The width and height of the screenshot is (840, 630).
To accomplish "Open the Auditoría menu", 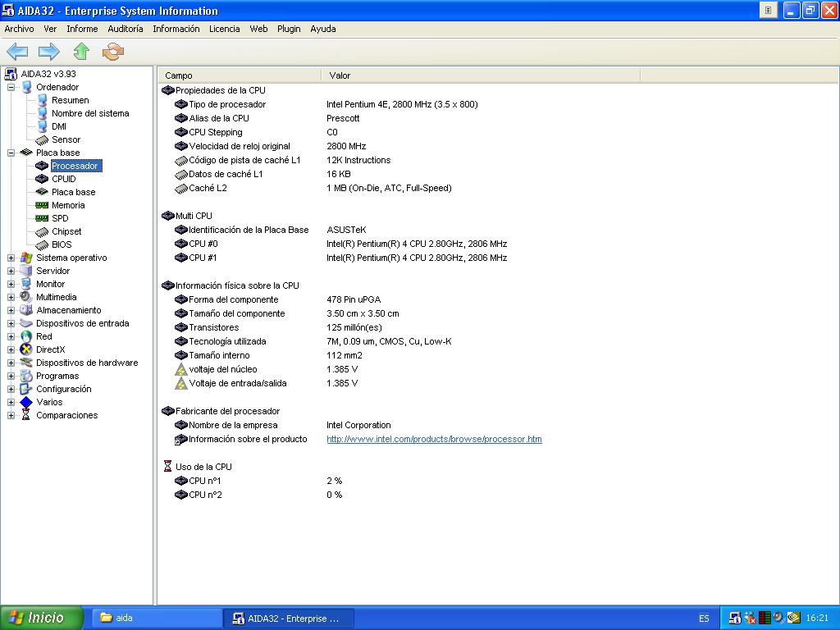I will click(x=126, y=29).
